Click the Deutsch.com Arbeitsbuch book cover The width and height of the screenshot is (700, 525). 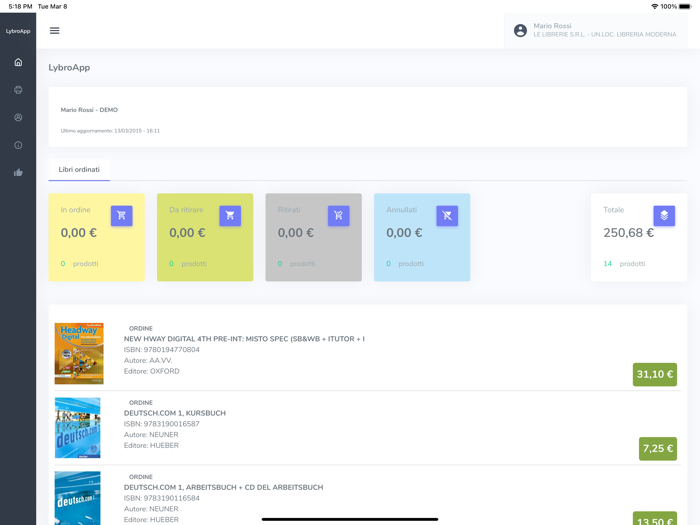78,498
